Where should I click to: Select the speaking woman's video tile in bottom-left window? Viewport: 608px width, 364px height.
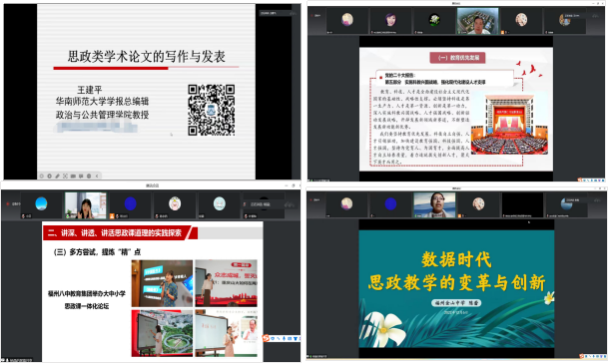point(85,205)
